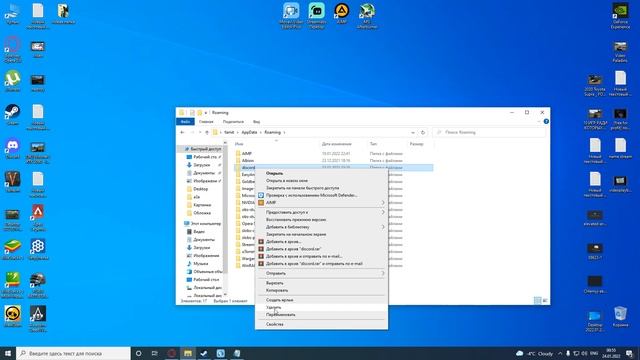Click the Roaming search field

point(489,132)
